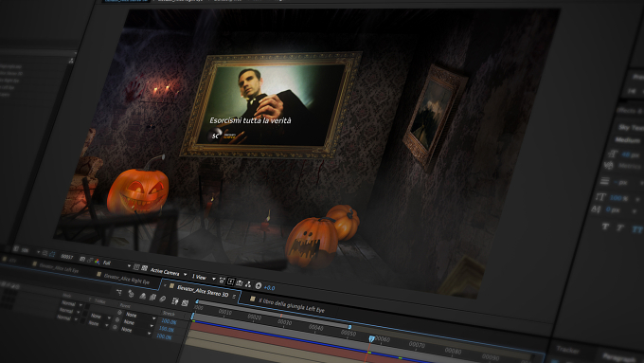The image size is (644, 363).
Task: Open the composition mini-flowchart icon
Action: [119, 292]
